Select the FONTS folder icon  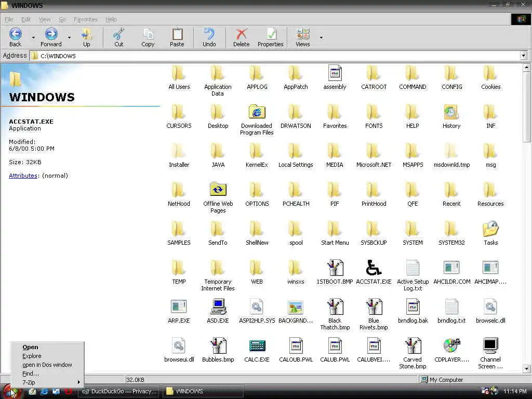[374, 112]
